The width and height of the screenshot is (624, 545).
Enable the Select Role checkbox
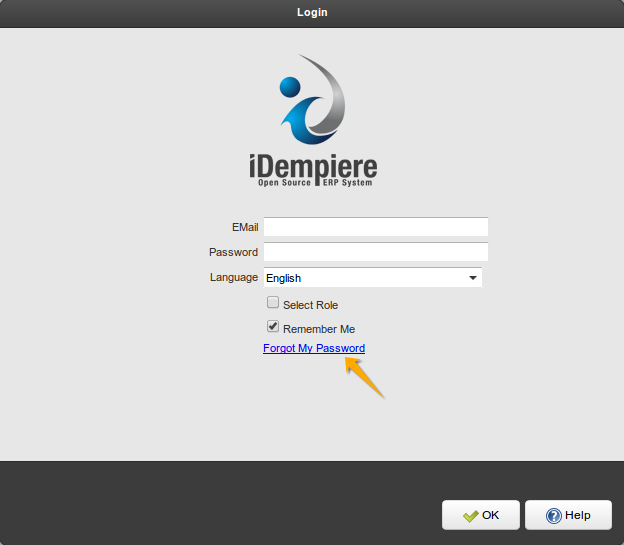tap(272, 303)
